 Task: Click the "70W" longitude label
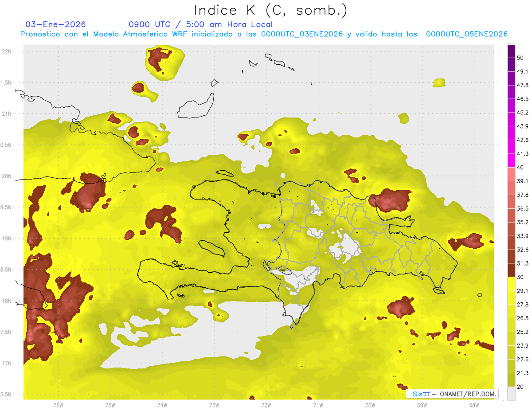[x=370, y=405]
